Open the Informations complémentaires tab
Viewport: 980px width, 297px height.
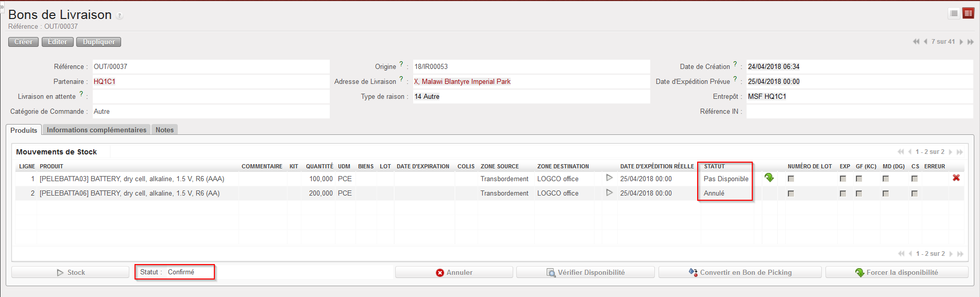tap(96, 130)
